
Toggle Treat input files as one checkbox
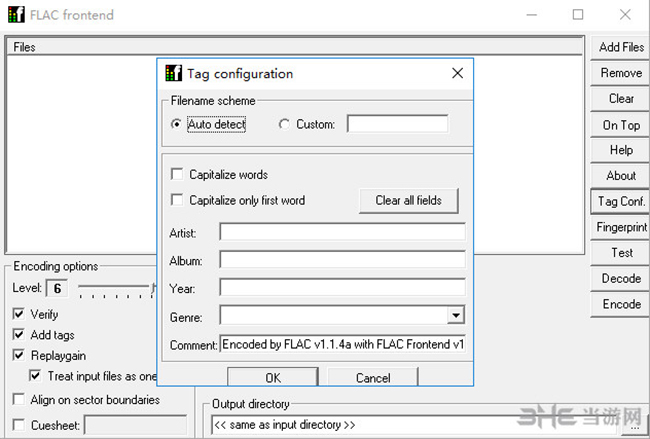[35, 376]
